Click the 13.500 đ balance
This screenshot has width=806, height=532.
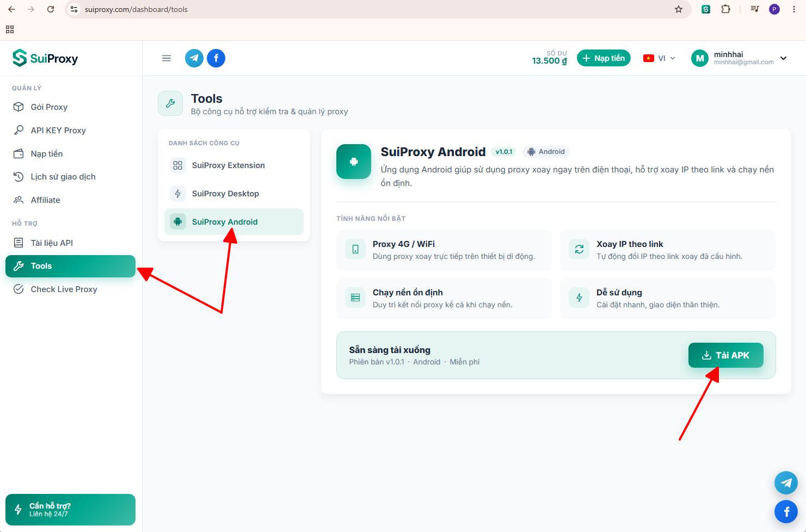click(549, 61)
